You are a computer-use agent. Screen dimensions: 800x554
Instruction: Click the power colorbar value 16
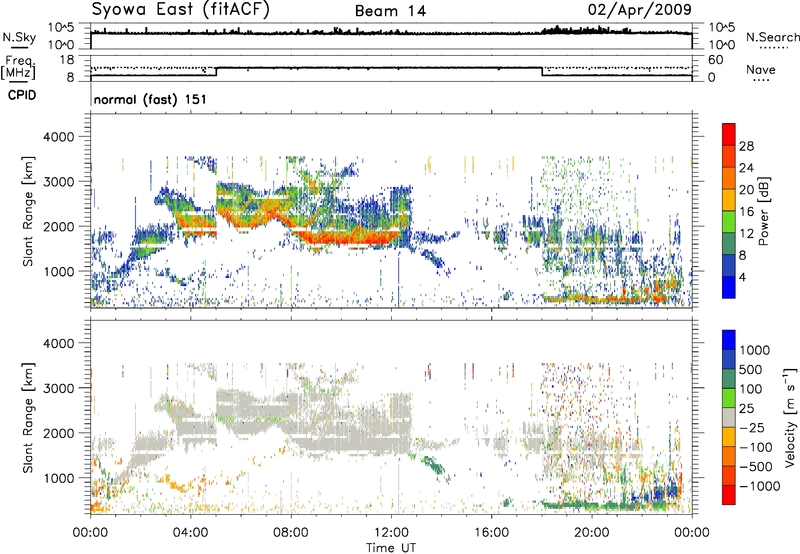tap(746, 212)
